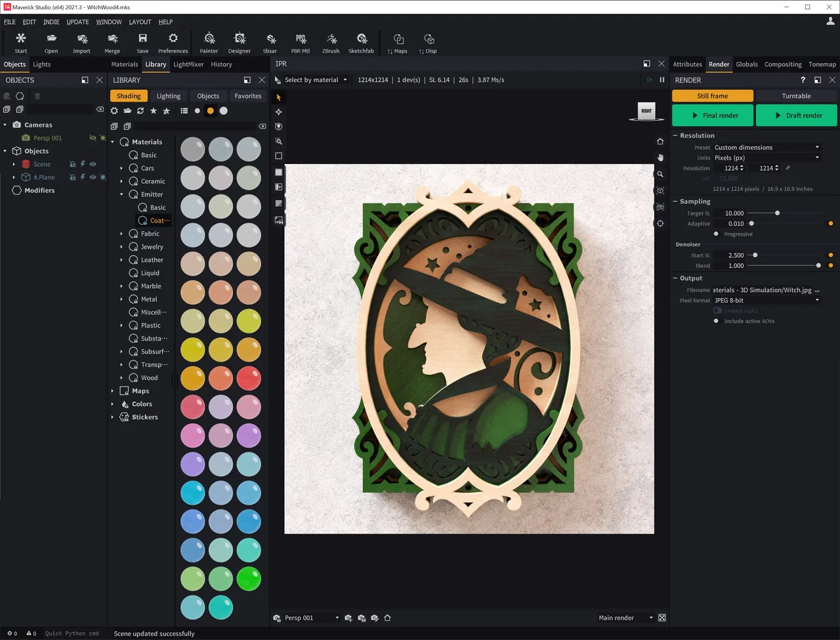This screenshot has width=840, height=640.
Task: Switch to the Lights tab
Action: [42, 64]
